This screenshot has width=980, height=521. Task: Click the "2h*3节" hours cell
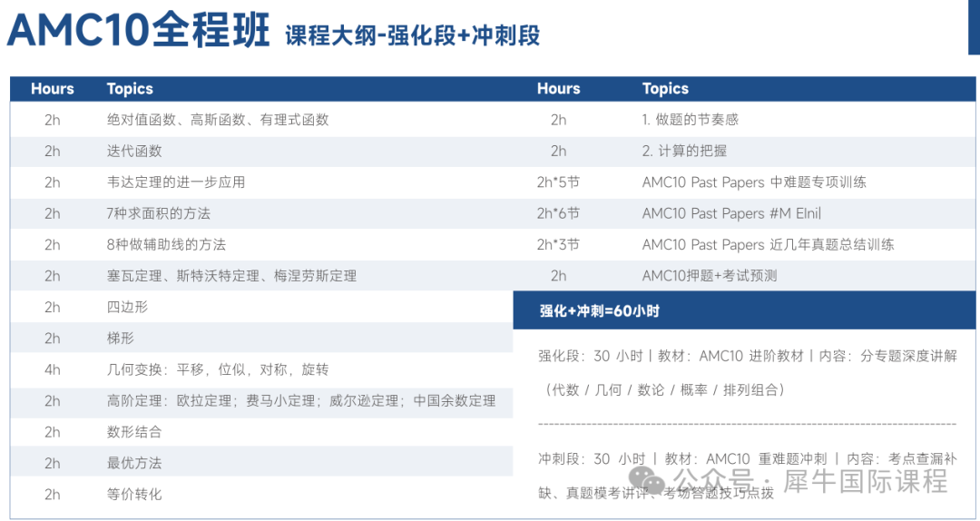point(558,244)
